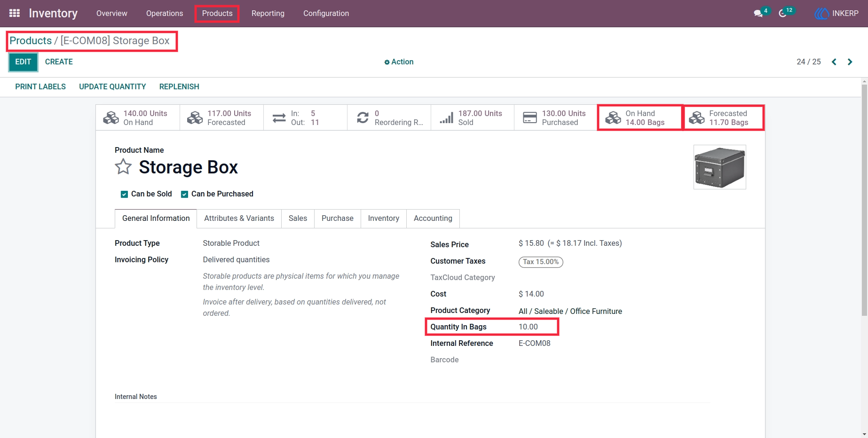Viewport: 868px width, 438px height.
Task: Click the 24 / 25 record pager counter
Action: 809,62
